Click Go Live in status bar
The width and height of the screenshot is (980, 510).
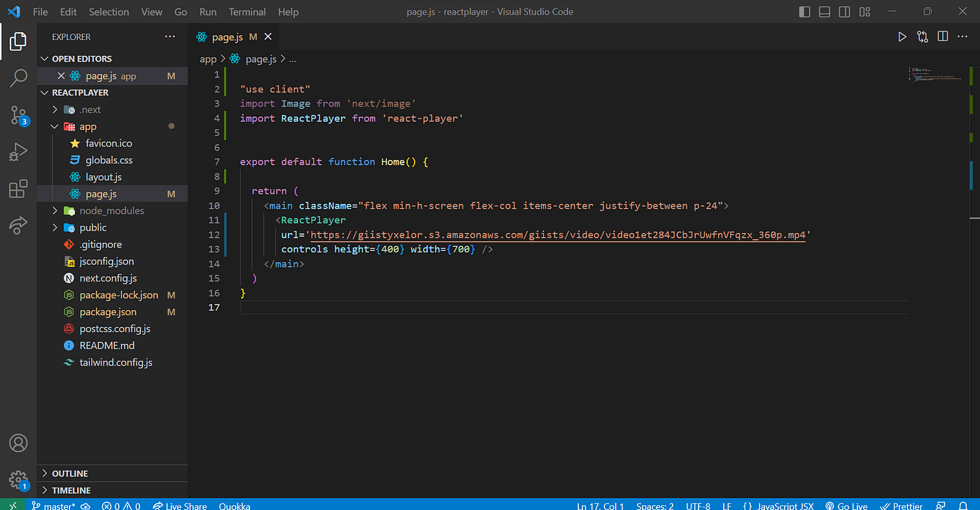click(846, 505)
